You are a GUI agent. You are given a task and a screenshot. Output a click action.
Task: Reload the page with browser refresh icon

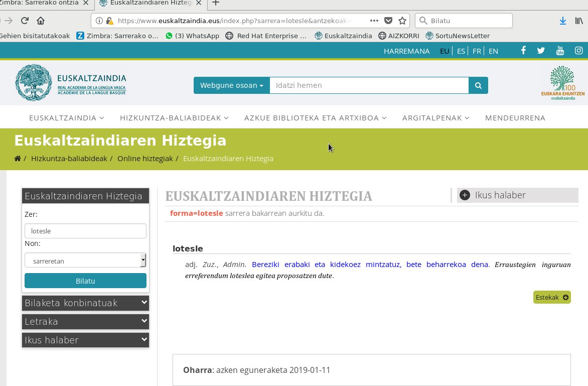tap(24, 21)
